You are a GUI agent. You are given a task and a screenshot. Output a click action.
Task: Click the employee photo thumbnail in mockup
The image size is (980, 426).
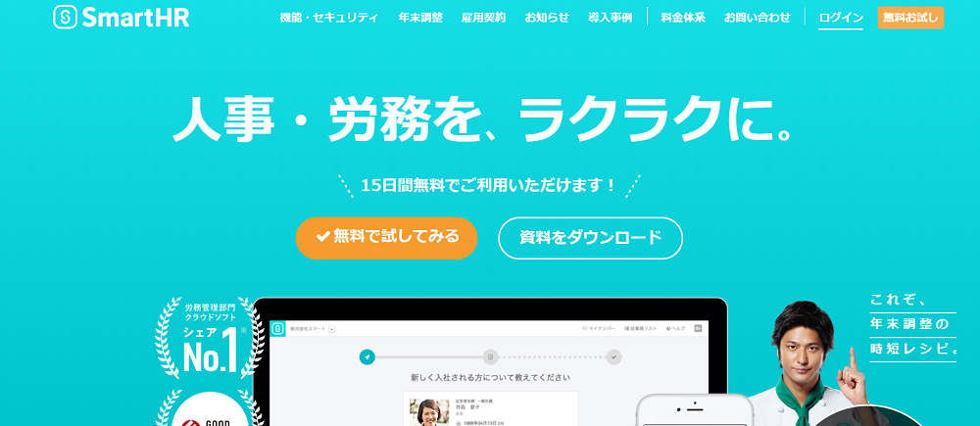[x=429, y=412]
